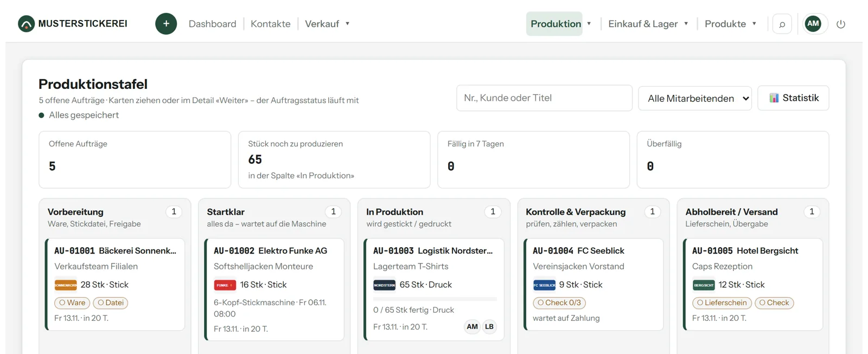
Task: Click the green plus add button
Action: click(x=166, y=24)
